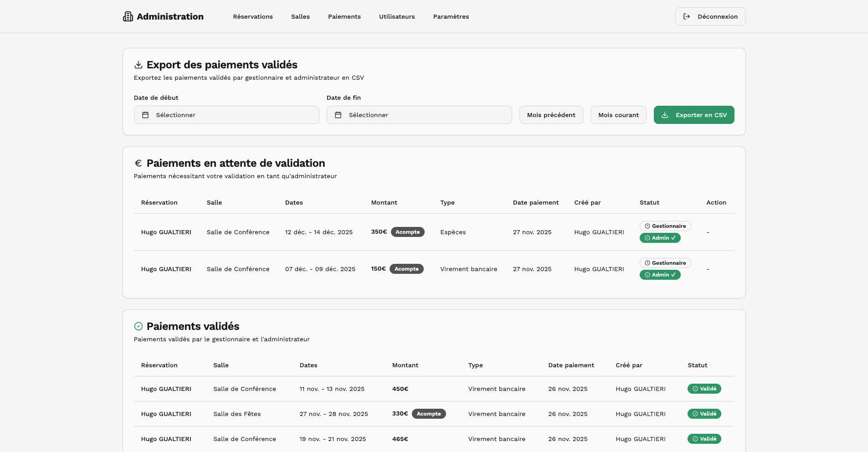Viewport: 868px width, 452px height.
Task: Open the Date de début date selector
Action: coord(226,115)
